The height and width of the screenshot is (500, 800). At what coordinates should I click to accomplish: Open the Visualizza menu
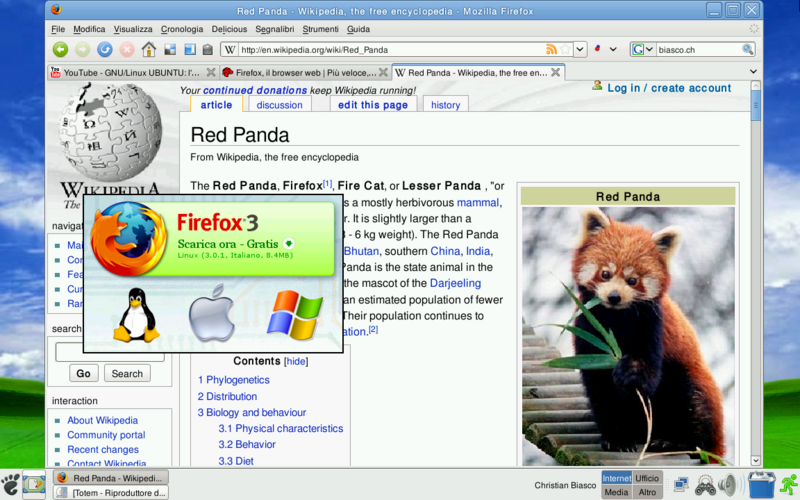133,29
